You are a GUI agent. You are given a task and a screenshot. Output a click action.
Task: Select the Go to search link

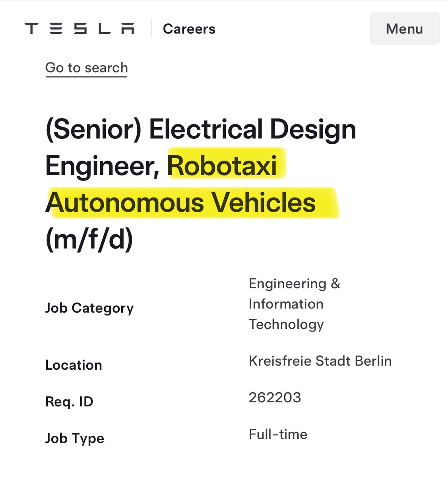tap(86, 68)
